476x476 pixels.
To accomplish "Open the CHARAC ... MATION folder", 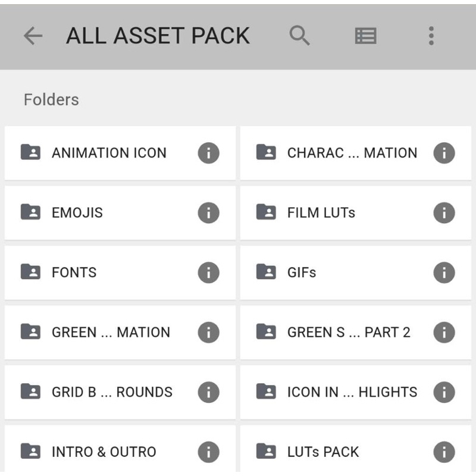I will pyautogui.click(x=352, y=153).
